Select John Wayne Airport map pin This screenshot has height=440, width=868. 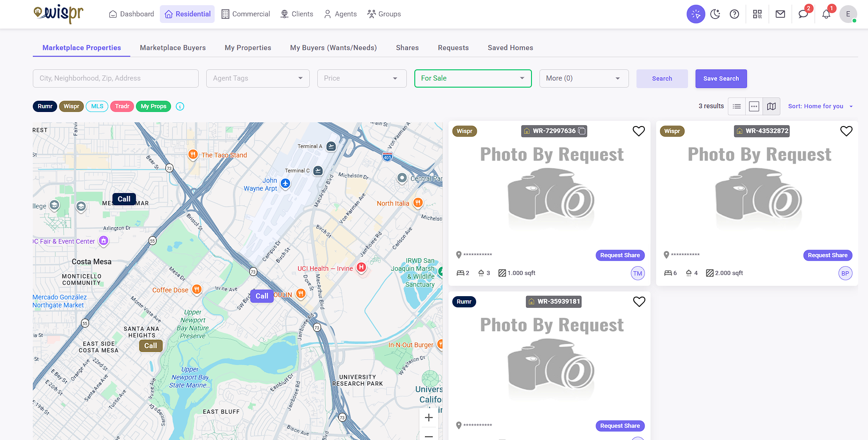[x=285, y=184]
